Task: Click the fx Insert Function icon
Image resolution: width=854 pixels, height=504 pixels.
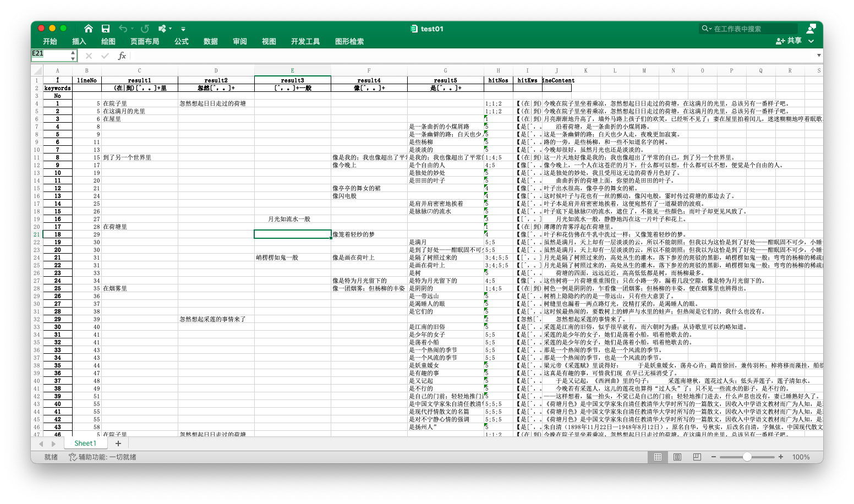Action: 122,55
